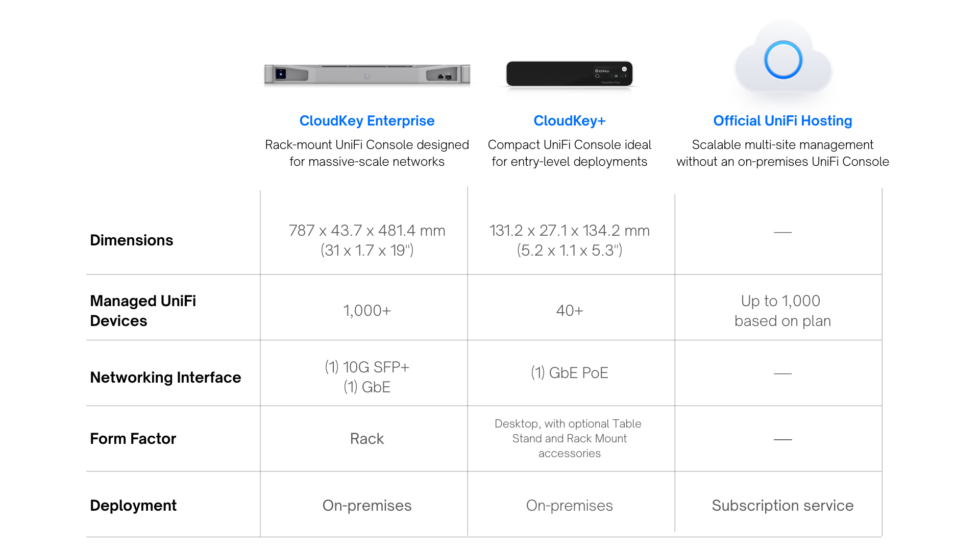Click the black CloudKey+ device image
This screenshot has width=980, height=551.
(x=569, y=74)
